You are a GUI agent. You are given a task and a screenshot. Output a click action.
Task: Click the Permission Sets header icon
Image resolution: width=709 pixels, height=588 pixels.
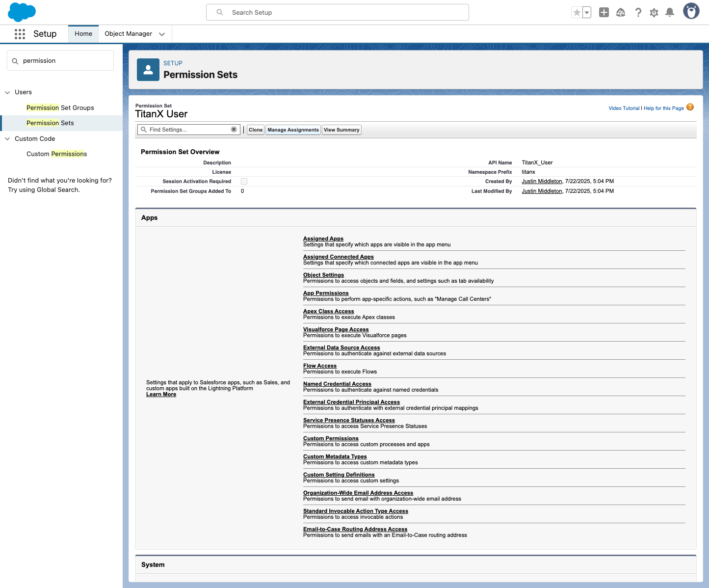148,70
